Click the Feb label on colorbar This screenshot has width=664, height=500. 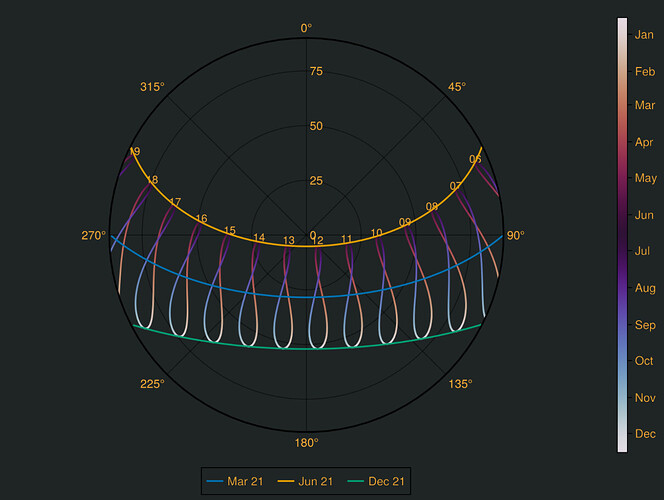[x=645, y=72]
